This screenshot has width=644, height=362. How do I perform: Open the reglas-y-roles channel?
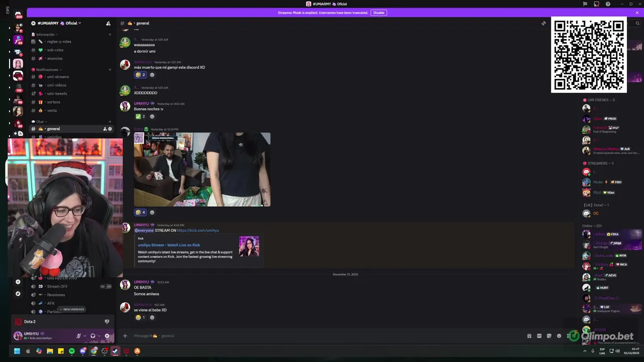(x=70, y=42)
